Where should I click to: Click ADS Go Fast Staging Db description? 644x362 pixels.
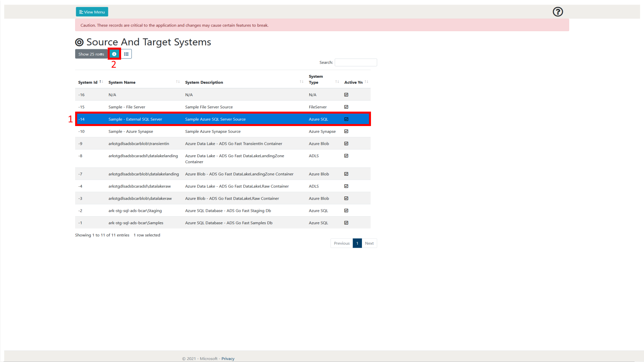tap(228, 211)
